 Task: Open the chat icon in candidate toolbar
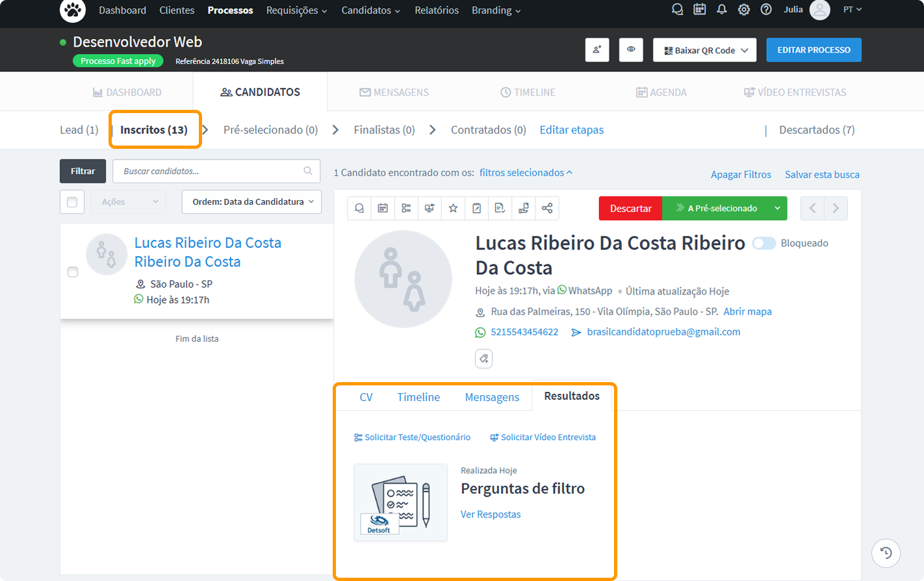pyautogui.click(x=359, y=208)
